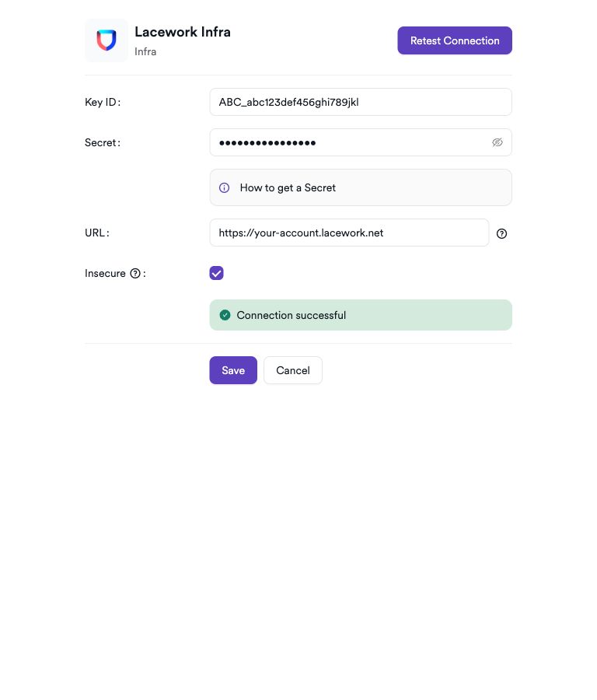The height and width of the screenshot is (700, 597).
Task: Click the Connection successful banner
Action: [361, 314]
